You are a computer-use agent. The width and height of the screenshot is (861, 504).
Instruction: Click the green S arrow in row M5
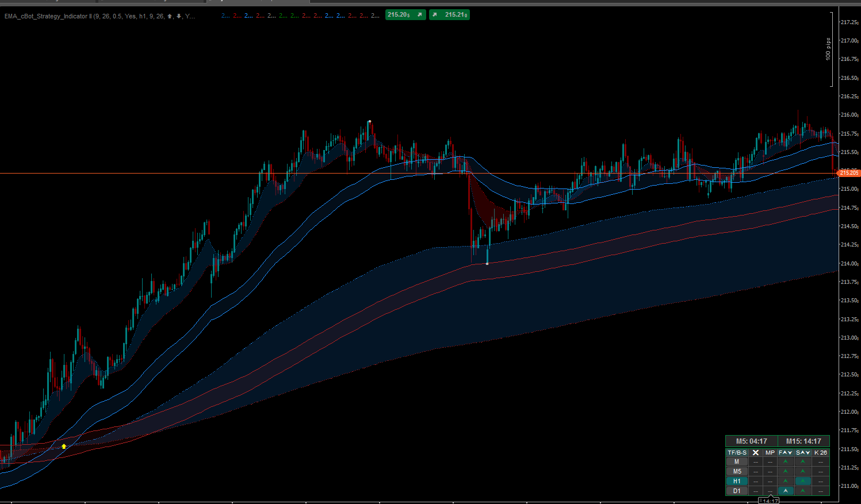click(803, 471)
